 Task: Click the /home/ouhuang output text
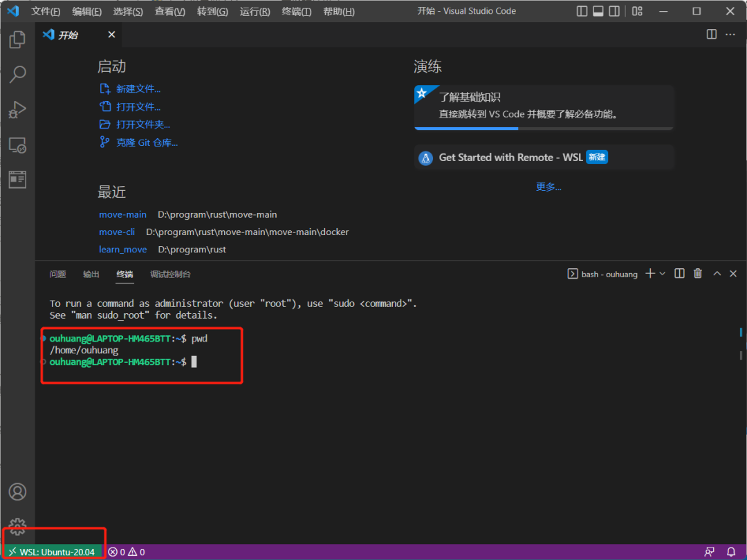point(84,351)
